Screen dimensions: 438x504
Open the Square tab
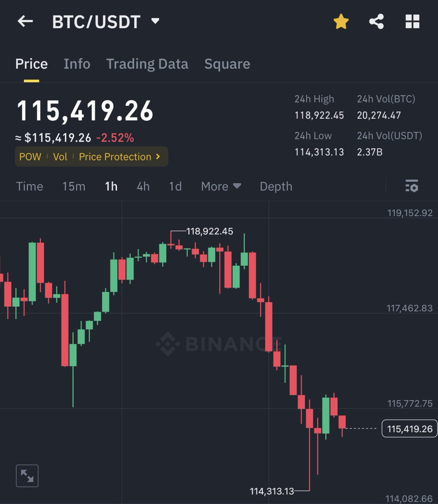[227, 64]
